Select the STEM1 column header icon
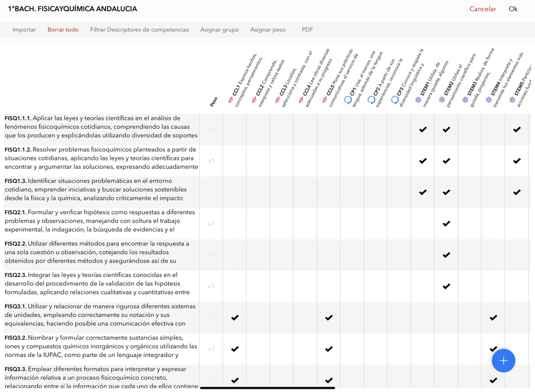The height and width of the screenshot is (392, 535). click(418, 100)
